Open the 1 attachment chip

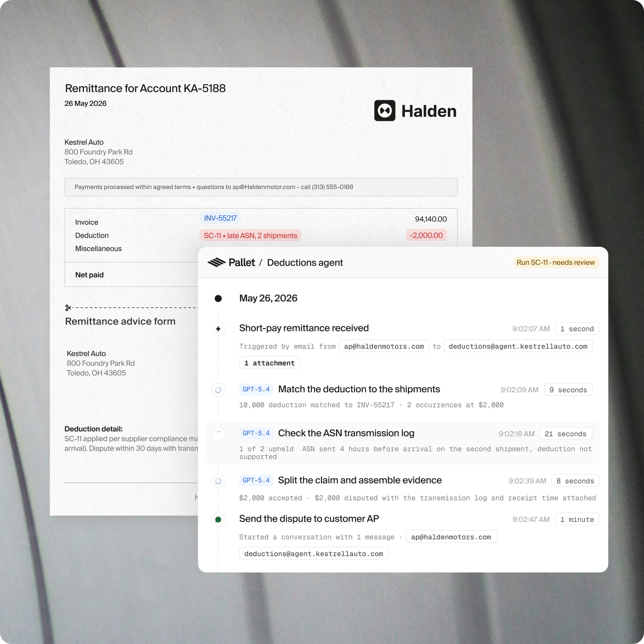tap(269, 363)
